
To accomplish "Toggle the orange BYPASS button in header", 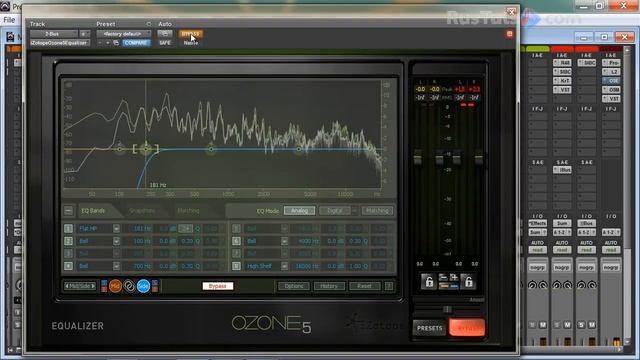I will 190,34.
